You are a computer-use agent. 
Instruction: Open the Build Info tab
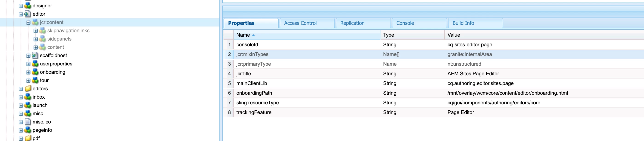pyautogui.click(x=463, y=23)
